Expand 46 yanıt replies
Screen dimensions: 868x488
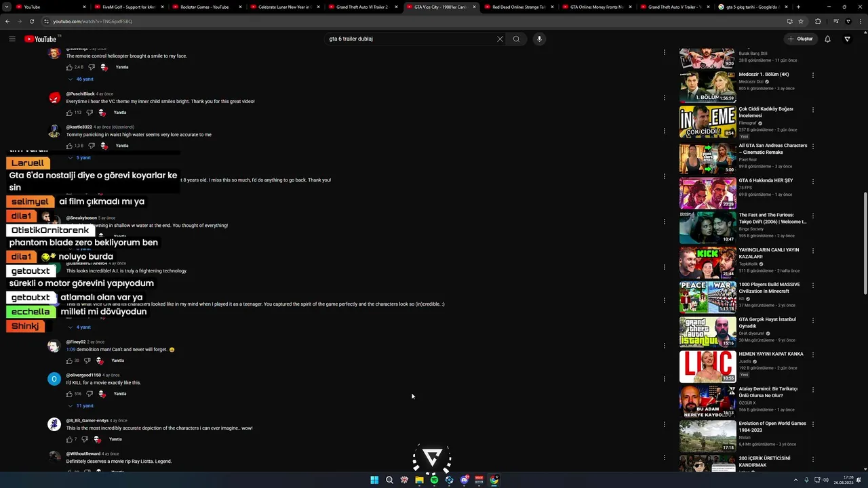(x=81, y=79)
